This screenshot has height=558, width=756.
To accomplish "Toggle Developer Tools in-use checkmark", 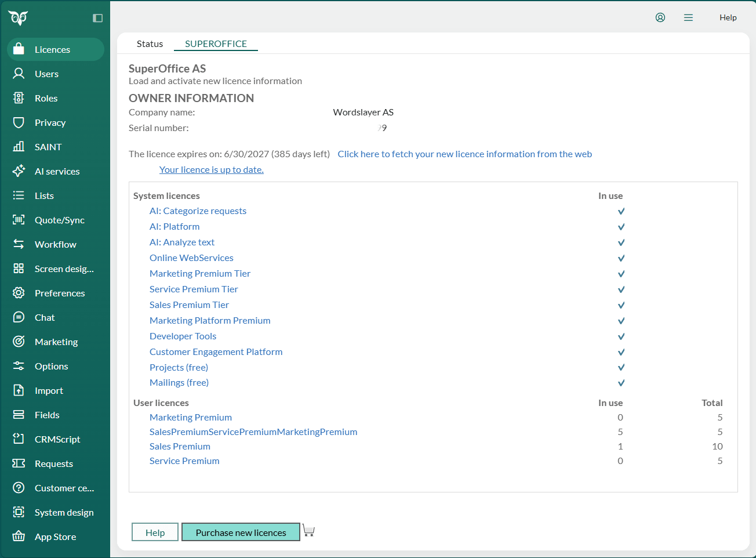I will coord(621,336).
